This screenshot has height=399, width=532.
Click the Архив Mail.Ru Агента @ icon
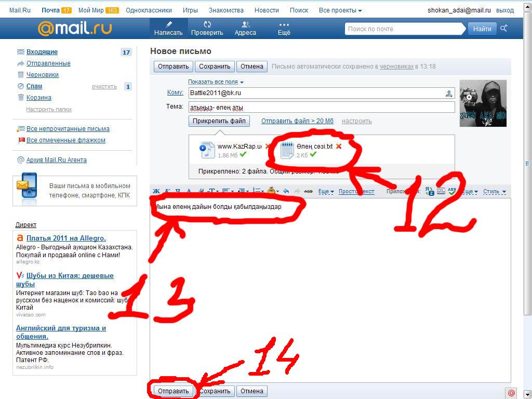pyautogui.click(x=20, y=160)
